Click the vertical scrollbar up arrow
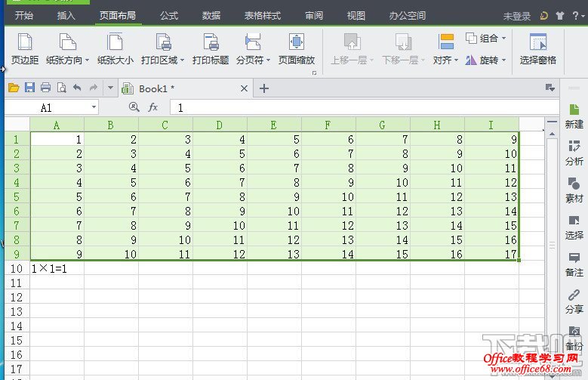The height and width of the screenshot is (380, 588). click(552, 134)
